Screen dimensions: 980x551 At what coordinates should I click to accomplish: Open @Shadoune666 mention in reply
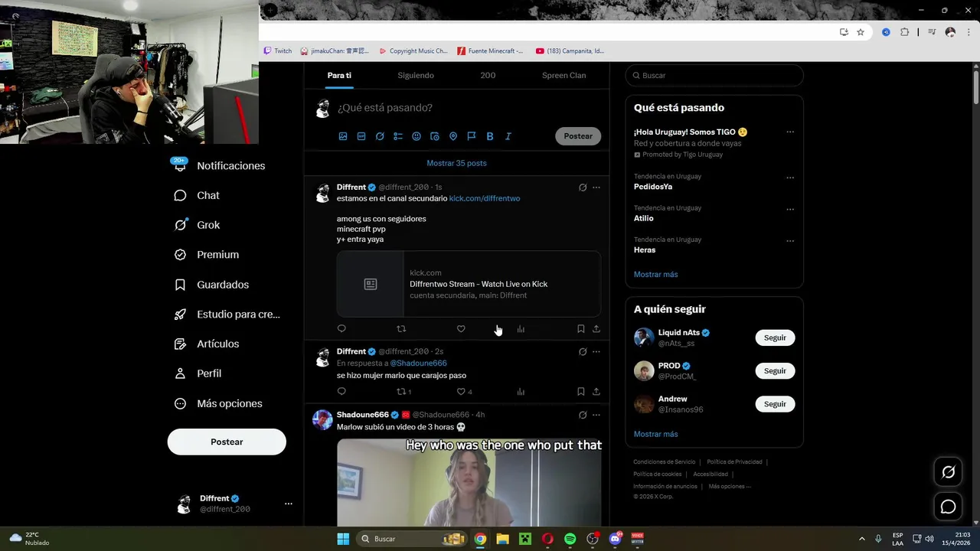coord(418,363)
